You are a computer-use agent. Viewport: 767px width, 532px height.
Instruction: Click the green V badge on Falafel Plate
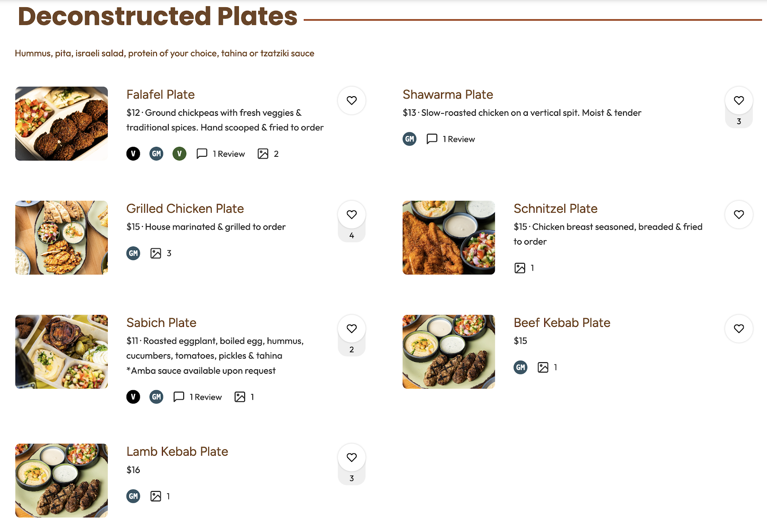point(179,154)
